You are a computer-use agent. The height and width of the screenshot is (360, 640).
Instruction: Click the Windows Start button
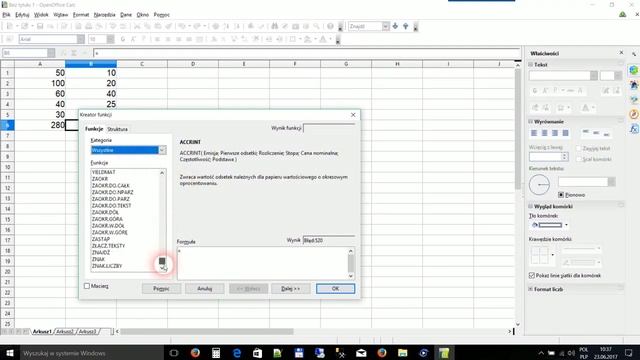(9, 353)
